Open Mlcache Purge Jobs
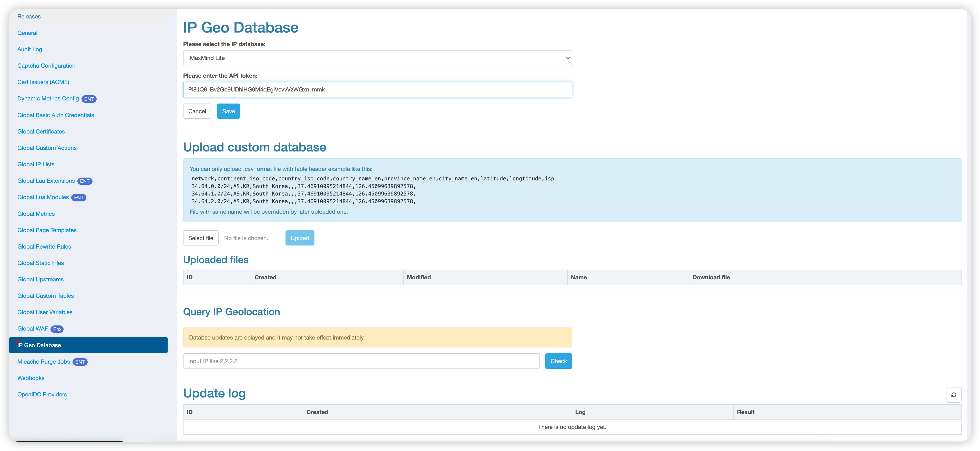The image size is (980, 451). tap(44, 361)
